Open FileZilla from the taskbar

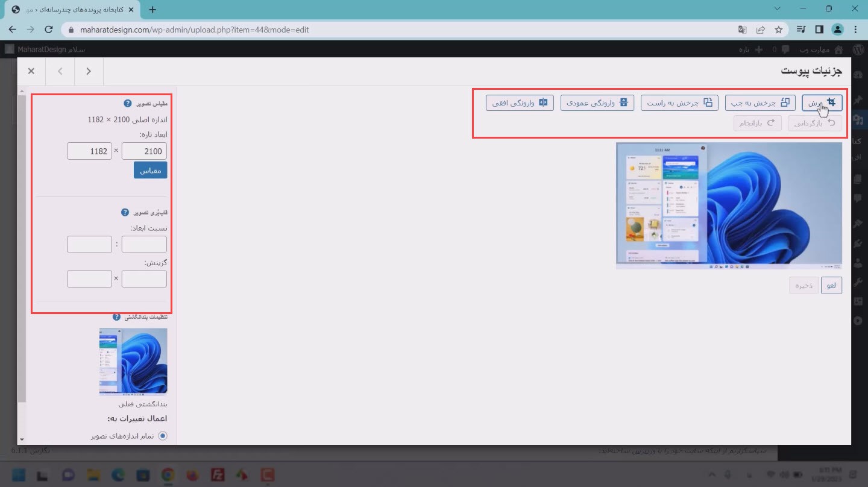coord(218,476)
